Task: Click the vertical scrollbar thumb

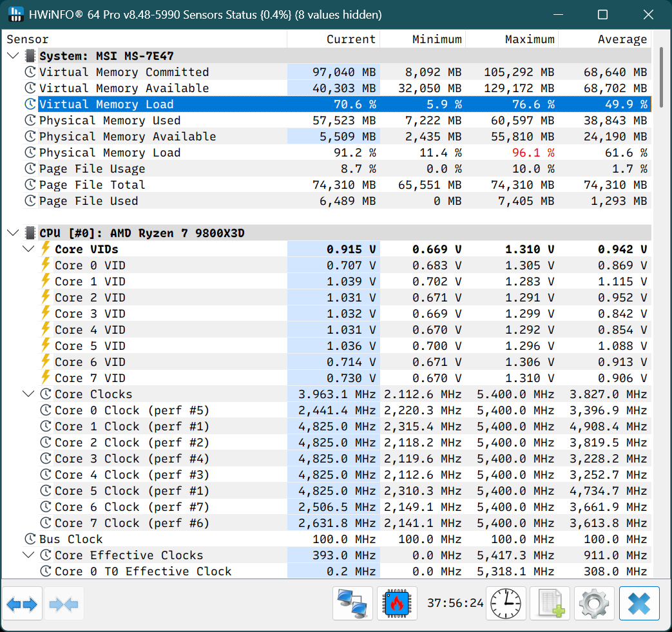Action: pyautogui.click(x=661, y=77)
